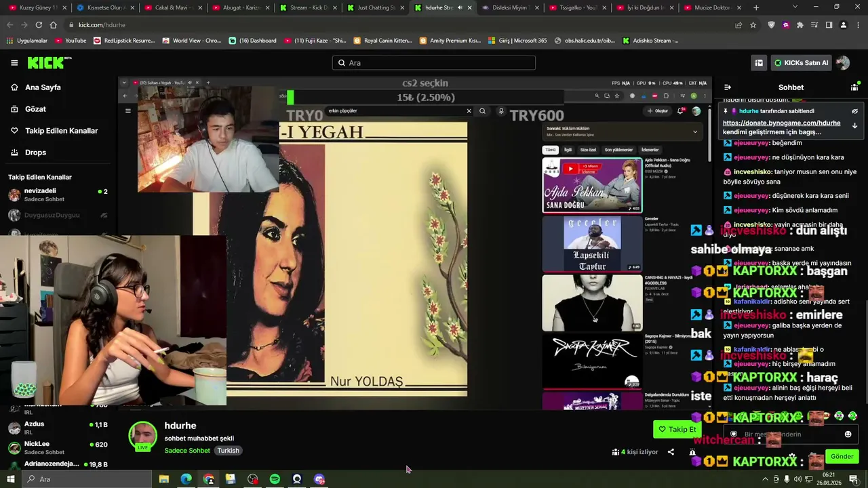Click the Ajda Pekkan Sana Doğru thumbnail
Image resolution: width=868 pixels, height=488 pixels.
pyautogui.click(x=592, y=185)
